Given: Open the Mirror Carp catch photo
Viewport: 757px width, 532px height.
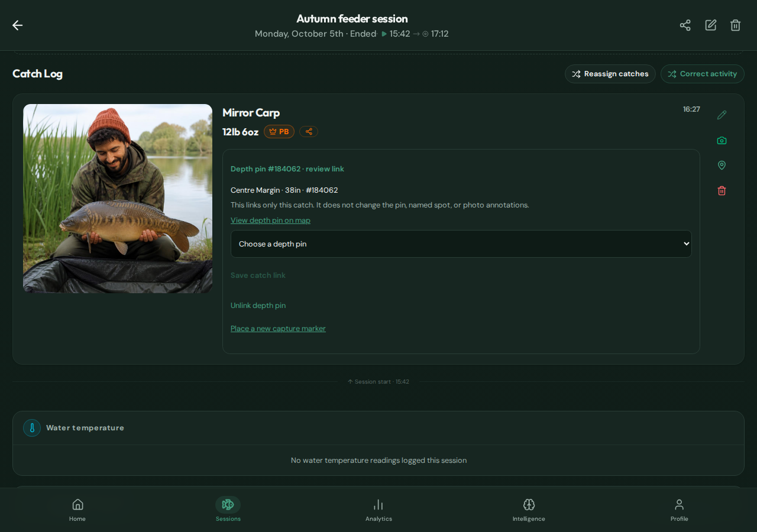Looking at the screenshot, I should click(x=118, y=199).
